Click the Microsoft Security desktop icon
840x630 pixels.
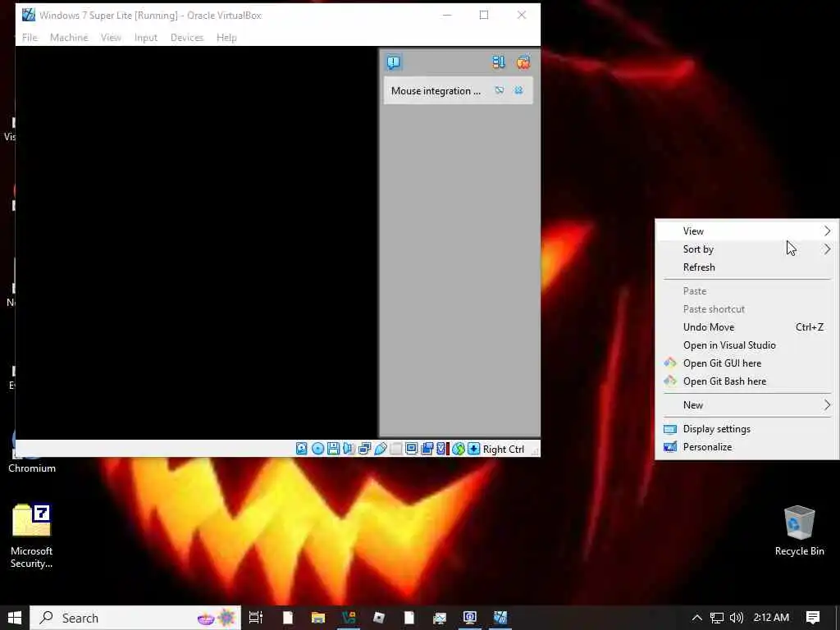click(32, 536)
